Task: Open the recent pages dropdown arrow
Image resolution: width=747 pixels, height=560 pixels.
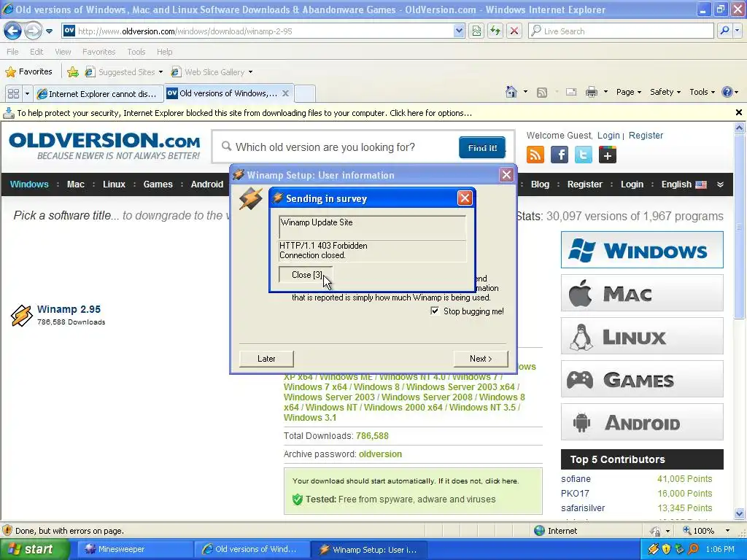Action: click(x=49, y=31)
